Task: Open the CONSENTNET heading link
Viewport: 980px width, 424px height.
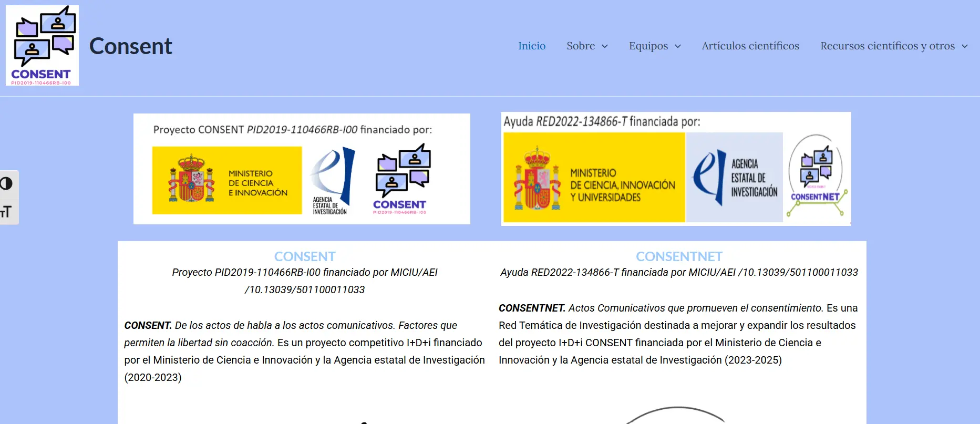Action: coord(679,256)
